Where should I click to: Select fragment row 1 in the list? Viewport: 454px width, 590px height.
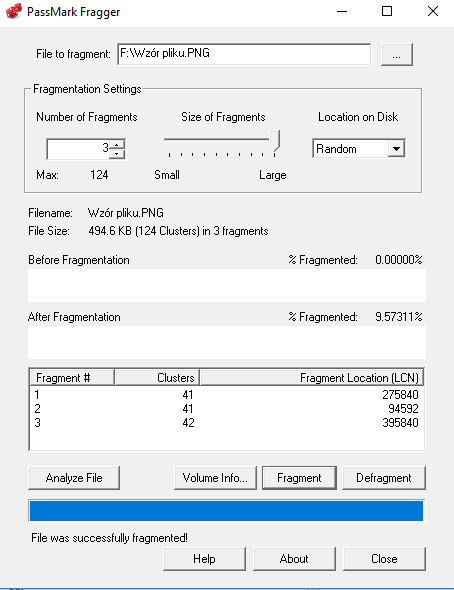226,394
